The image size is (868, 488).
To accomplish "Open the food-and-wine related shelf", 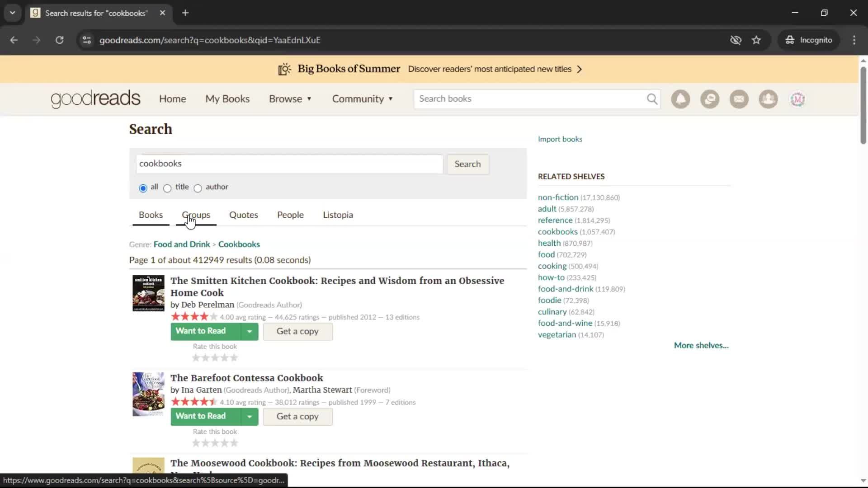I will 565,324.
